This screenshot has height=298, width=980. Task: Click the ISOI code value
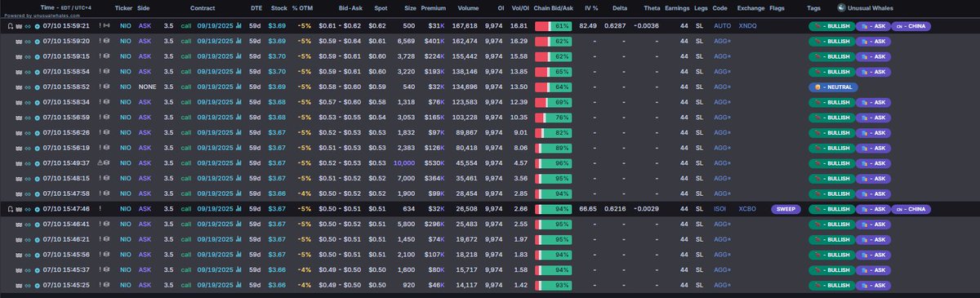720,209
